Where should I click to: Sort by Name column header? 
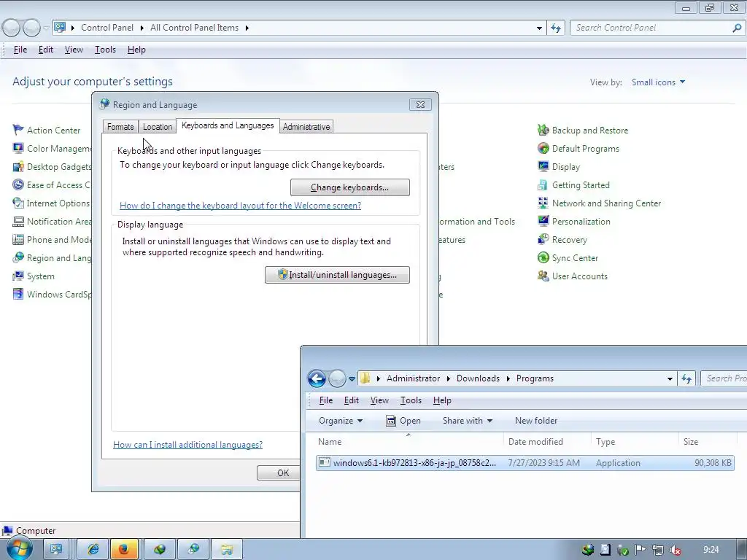tap(409, 441)
